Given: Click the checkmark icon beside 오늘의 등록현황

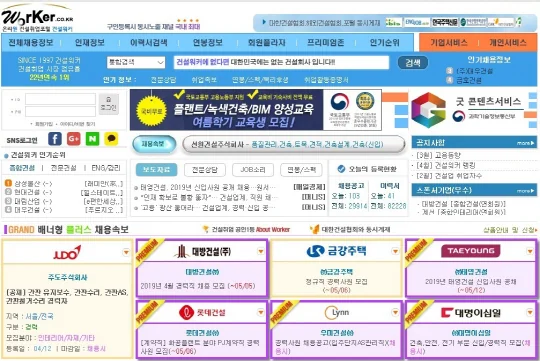Looking at the screenshot, I should tap(341, 169).
